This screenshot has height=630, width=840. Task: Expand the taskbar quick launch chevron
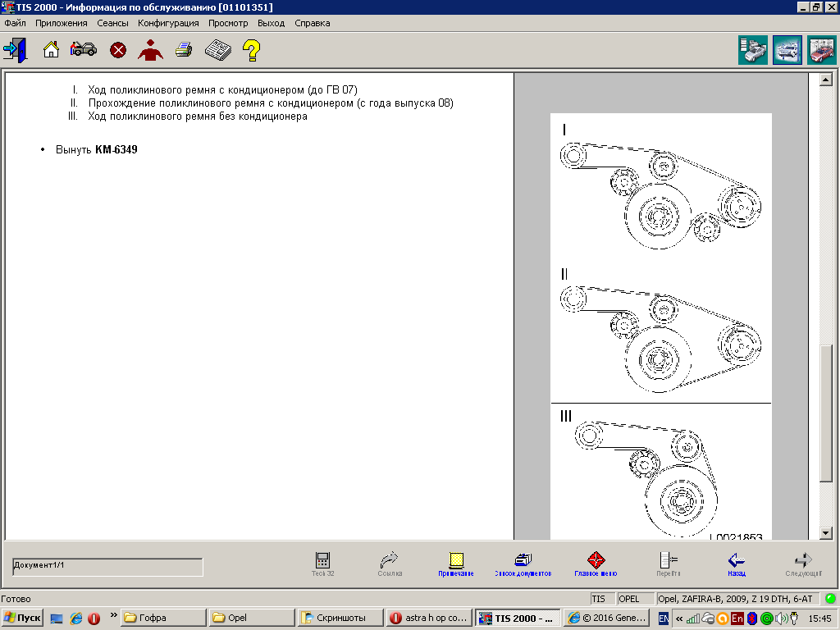[112, 616]
